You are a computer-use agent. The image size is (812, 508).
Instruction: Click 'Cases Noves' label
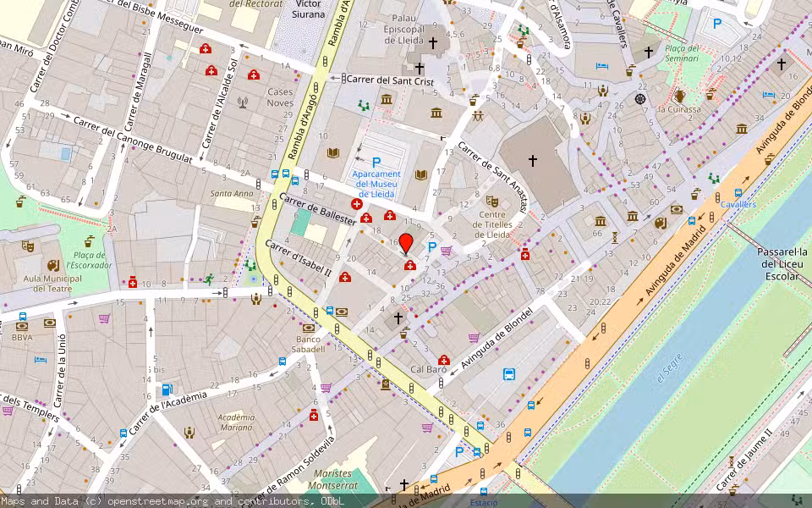280,97
